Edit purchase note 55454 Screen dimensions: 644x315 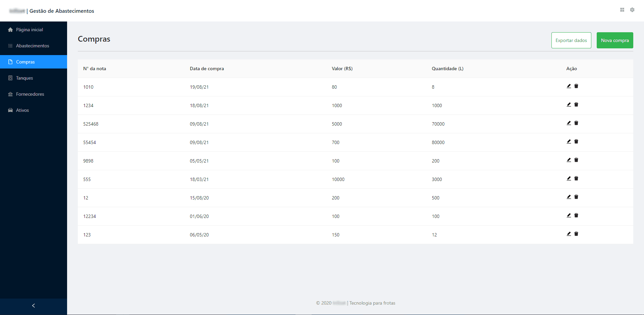[x=569, y=141]
